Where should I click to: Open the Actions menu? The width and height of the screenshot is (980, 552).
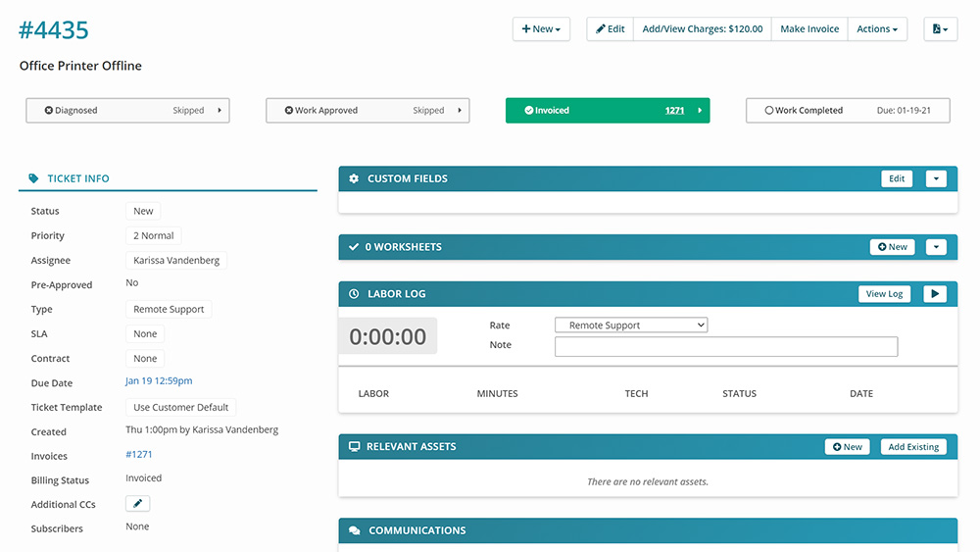coord(876,29)
